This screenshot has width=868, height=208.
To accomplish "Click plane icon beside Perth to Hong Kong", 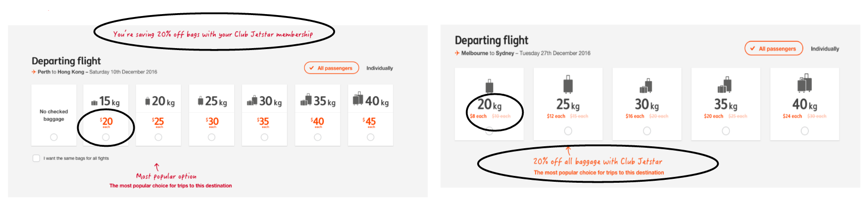I will pos(34,72).
